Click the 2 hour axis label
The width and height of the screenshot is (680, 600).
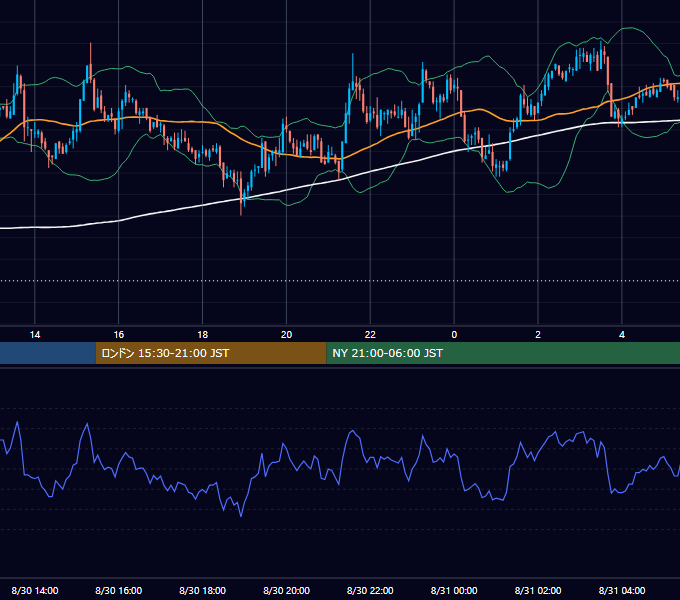coord(538,335)
